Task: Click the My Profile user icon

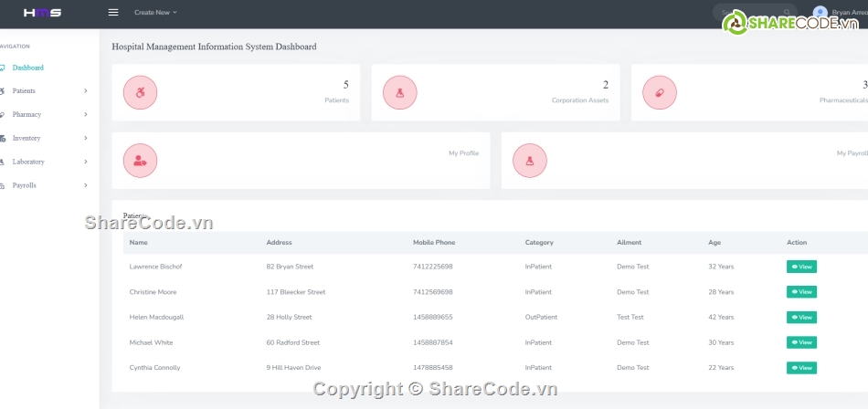Action: pos(140,161)
